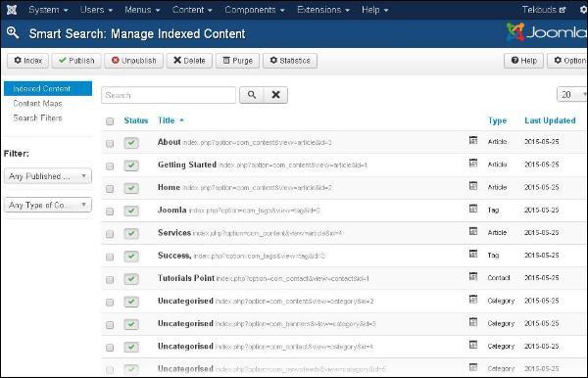This screenshot has width=588, height=378.
Task: Tick the select-all checkbox in the table header
Action: (110, 121)
